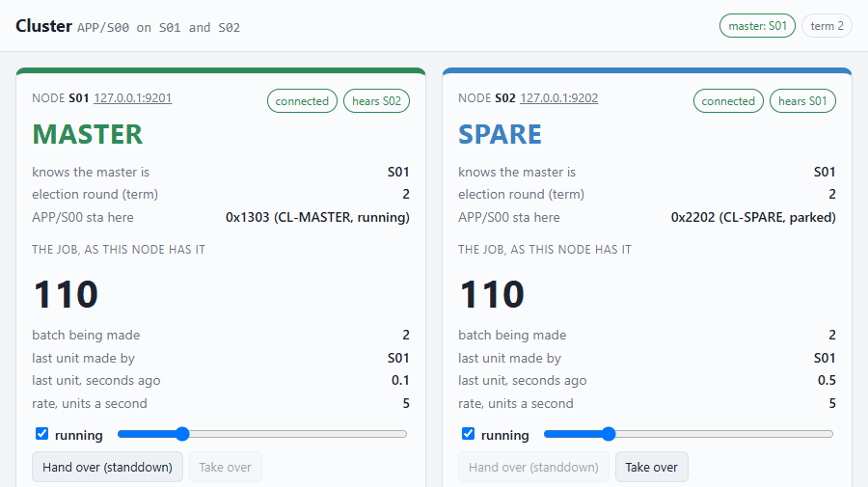Click the connected badge on node S02

click(x=728, y=100)
